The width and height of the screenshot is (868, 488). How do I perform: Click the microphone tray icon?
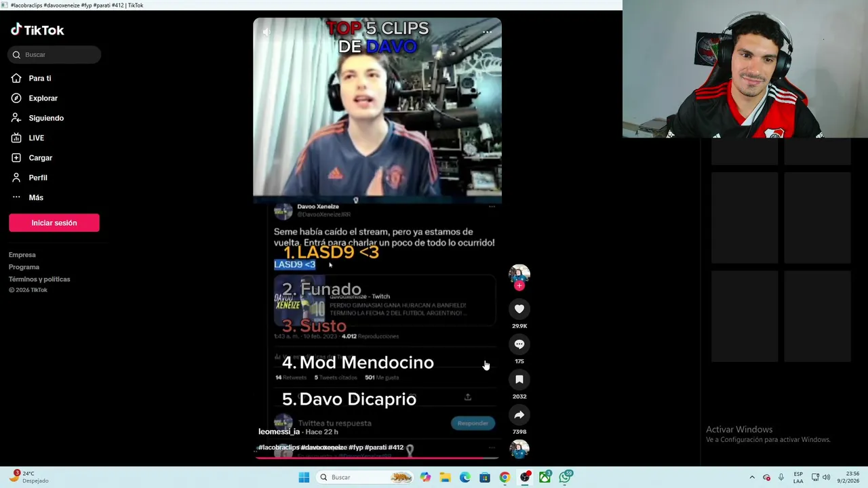coord(781,477)
